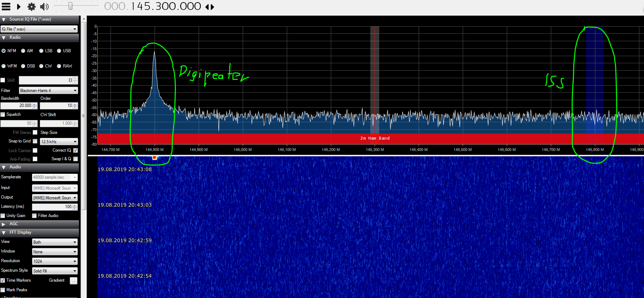Click the filter Order spinner arrows
The image size is (644, 298).
[x=75, y=105]
